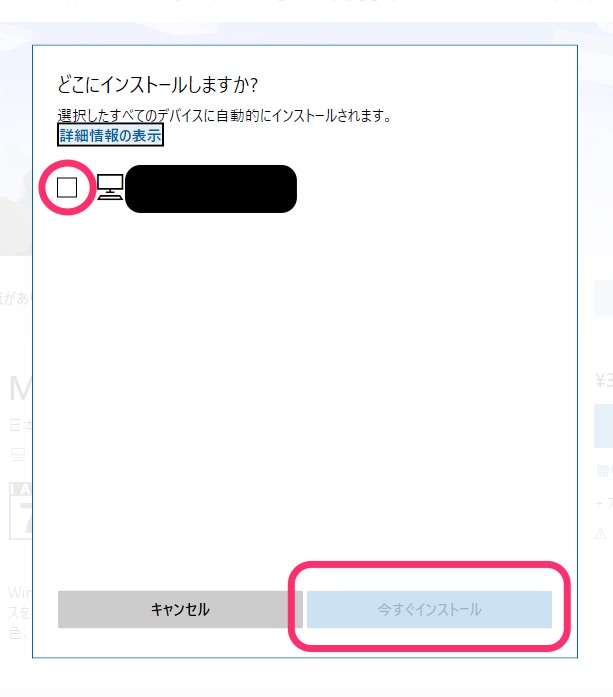Open the 詳細情報の表示 link
Viewport: 613px width, 697px height.
[110, 135]
